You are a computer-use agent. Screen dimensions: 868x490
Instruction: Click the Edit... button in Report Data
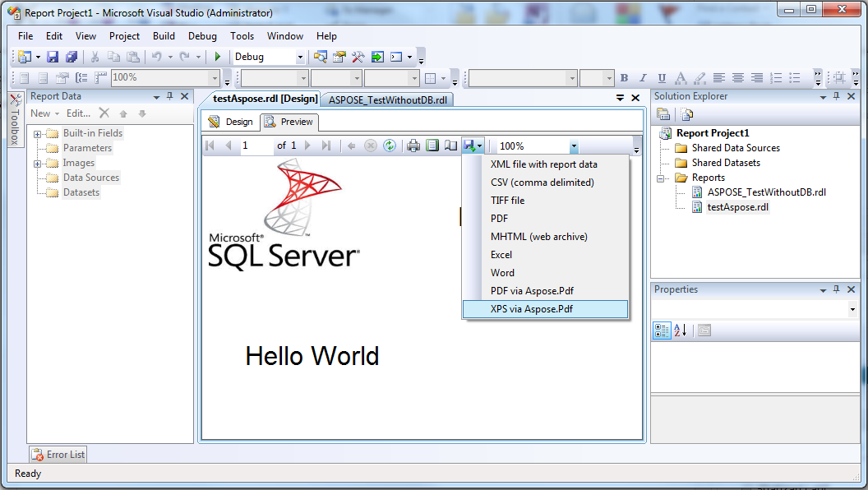(79, 113)
